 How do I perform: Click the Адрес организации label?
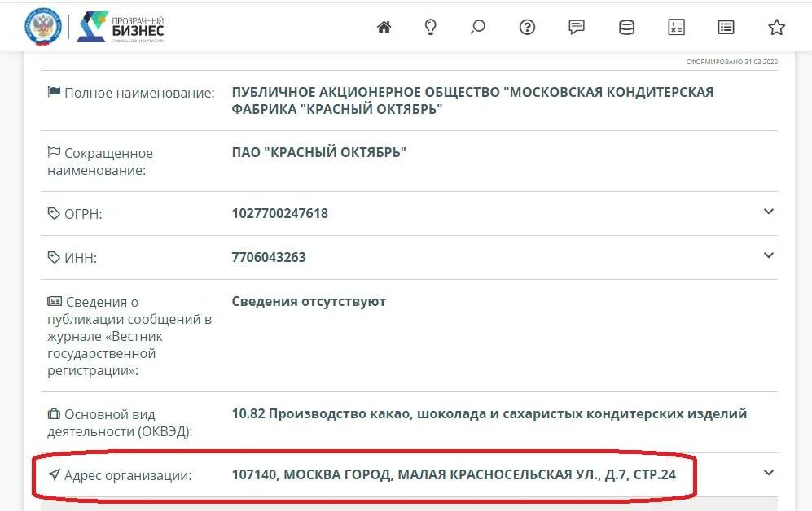(x=128, y=475)
